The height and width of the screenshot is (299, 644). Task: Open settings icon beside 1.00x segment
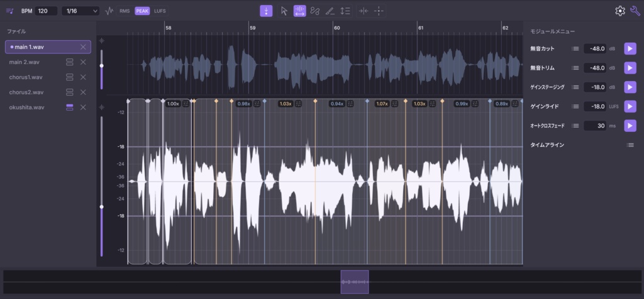186,104
